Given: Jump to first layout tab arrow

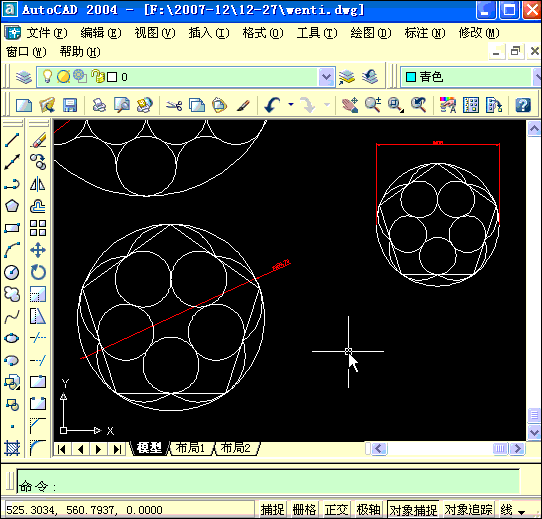Looking at the screenshot, I should point(62,449).
